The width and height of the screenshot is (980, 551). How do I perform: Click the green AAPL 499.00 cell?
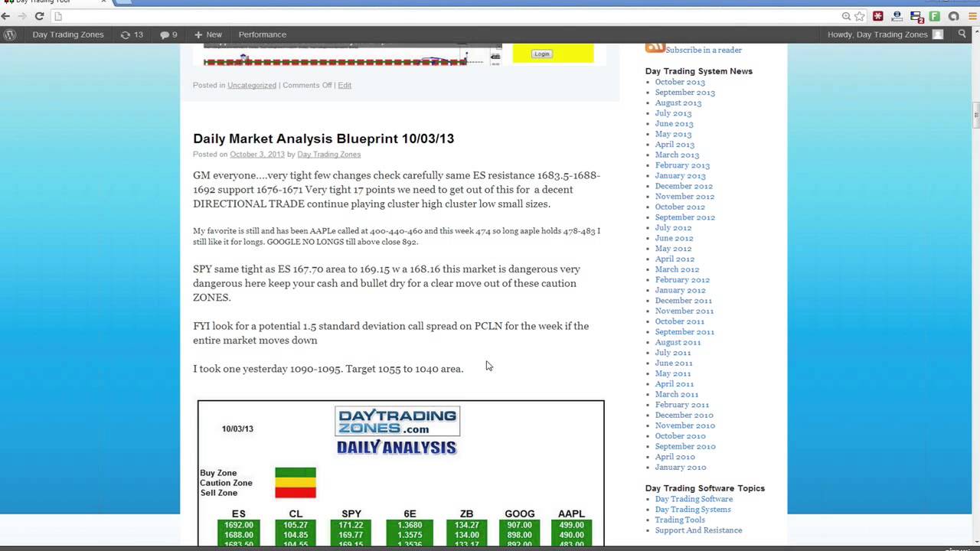click(x=571, y=525)
